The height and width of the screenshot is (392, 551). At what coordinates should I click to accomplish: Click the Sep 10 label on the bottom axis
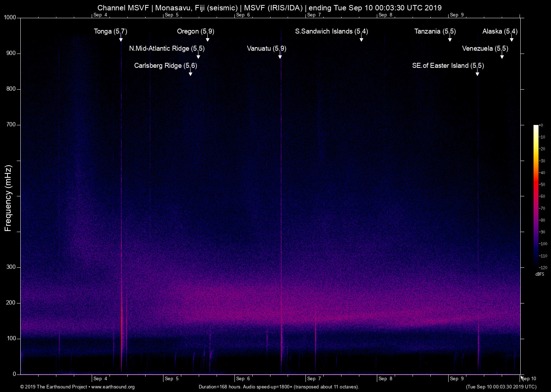pyautogui.click(x=529, y=378)
